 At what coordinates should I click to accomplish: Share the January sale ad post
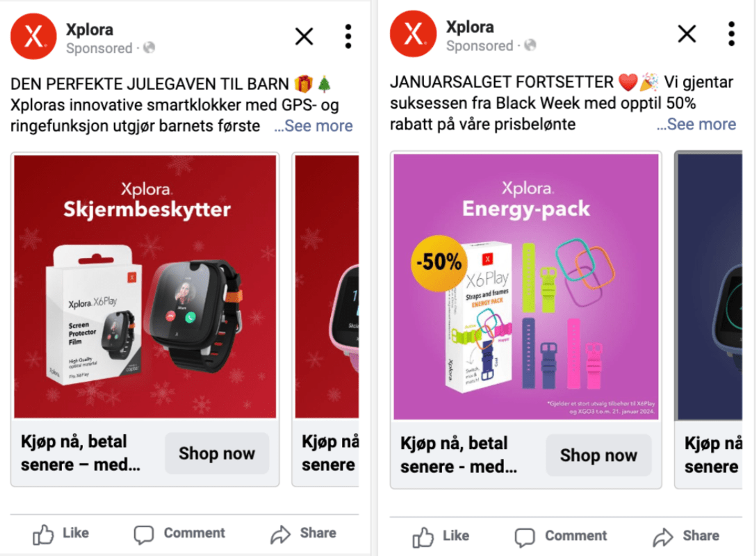(686, 536)
